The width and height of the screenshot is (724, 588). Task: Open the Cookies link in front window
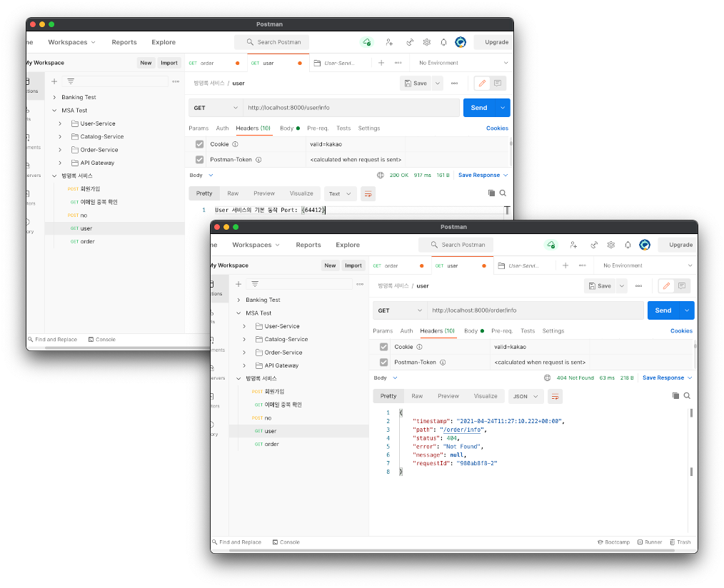point(681,331)
